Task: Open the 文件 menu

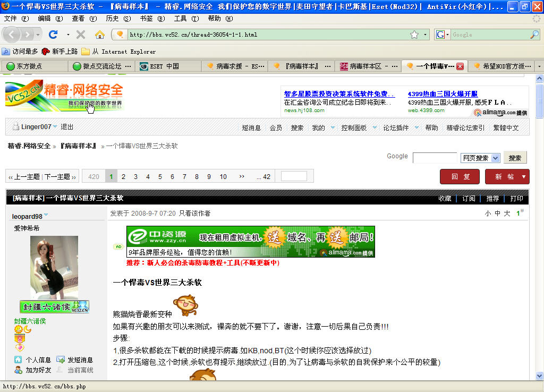Action: 16,19
